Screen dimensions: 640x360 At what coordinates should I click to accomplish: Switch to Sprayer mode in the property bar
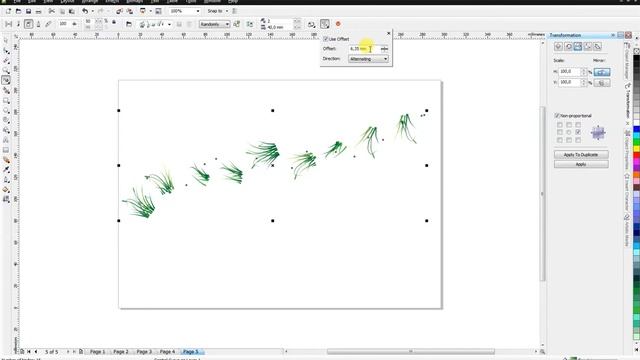[x=28, y=24]
